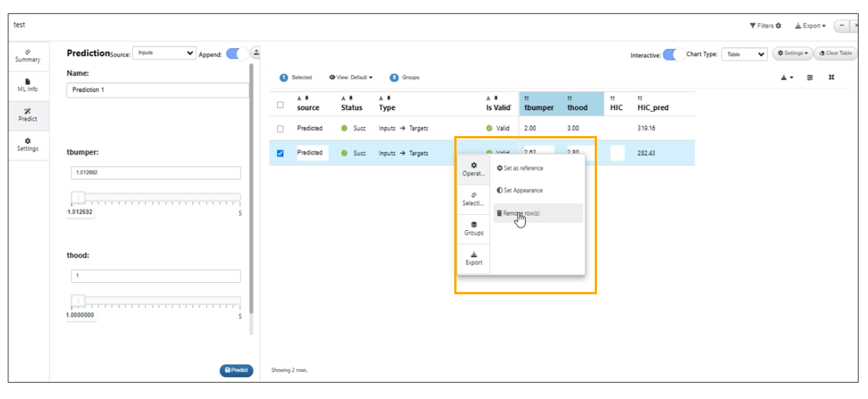This screenshot has height=399, width=868.
Task: Click the table fullscreen expand icon
Action: (831, 78)
